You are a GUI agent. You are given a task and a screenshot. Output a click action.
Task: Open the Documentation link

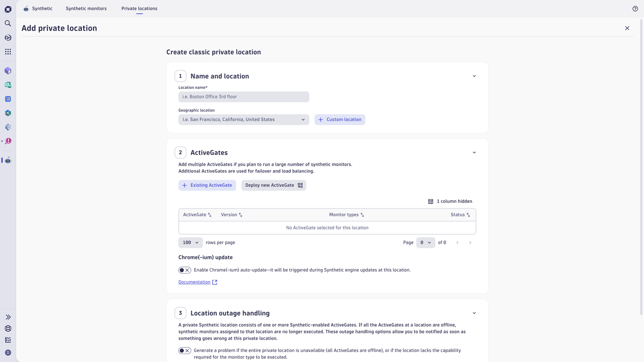pyautogui.click(x=194, y=282)
